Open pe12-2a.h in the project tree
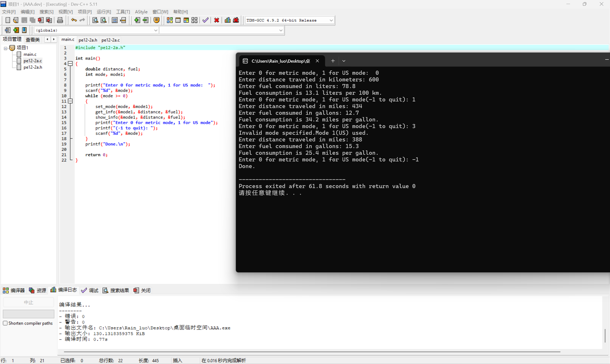 pyautogui.click(x=33, y=67)
